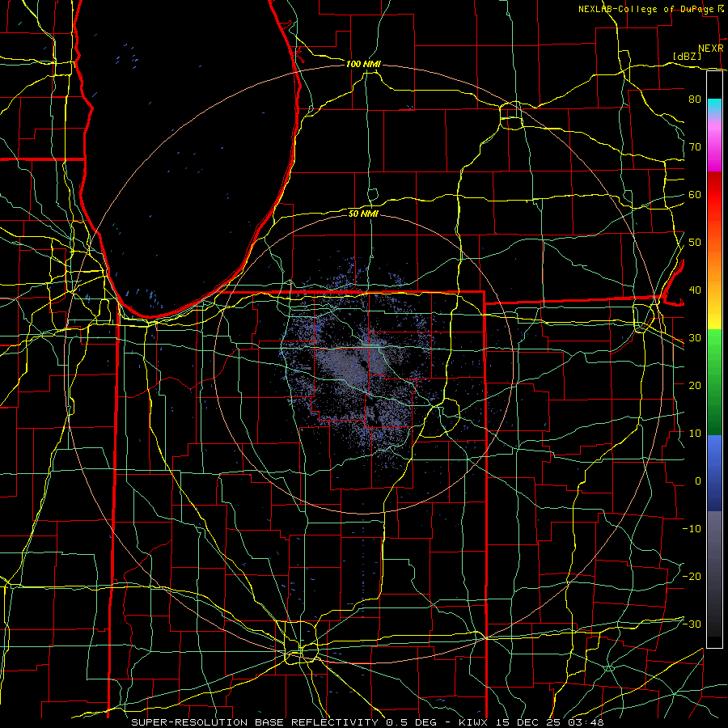Click the 70 value on dBZ scale
Screen dimensions: 728x728
click(695, 146)
